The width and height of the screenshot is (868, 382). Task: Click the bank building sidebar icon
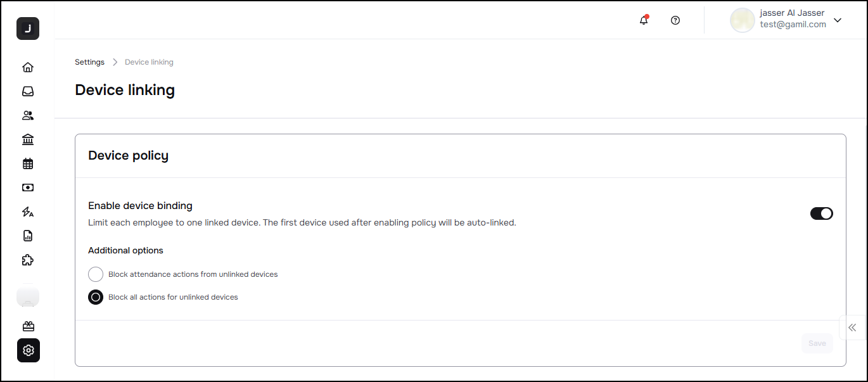coord(28,139)
